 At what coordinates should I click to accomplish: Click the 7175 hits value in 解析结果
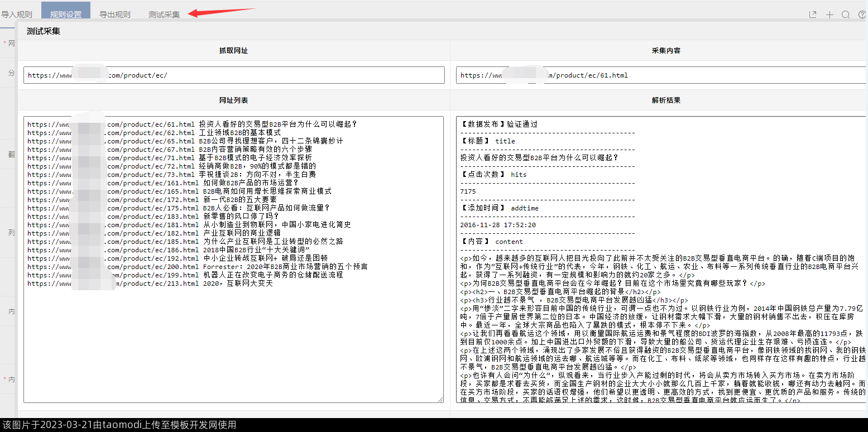click(468, 191)
